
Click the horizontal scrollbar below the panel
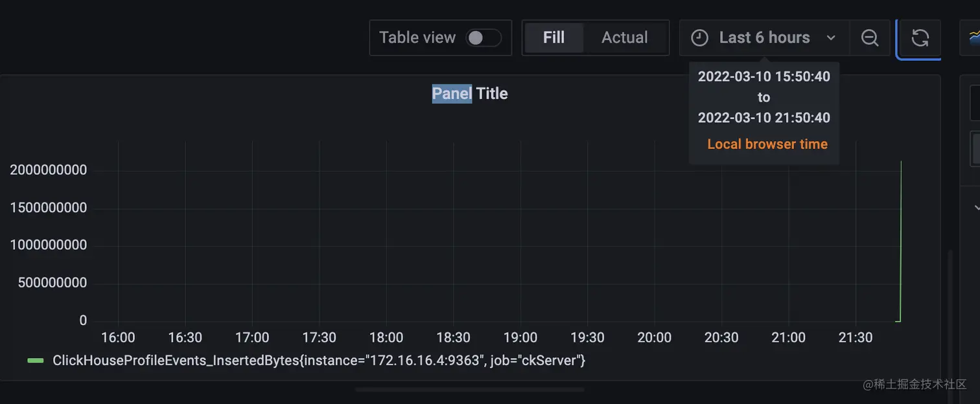click(469, 390)
